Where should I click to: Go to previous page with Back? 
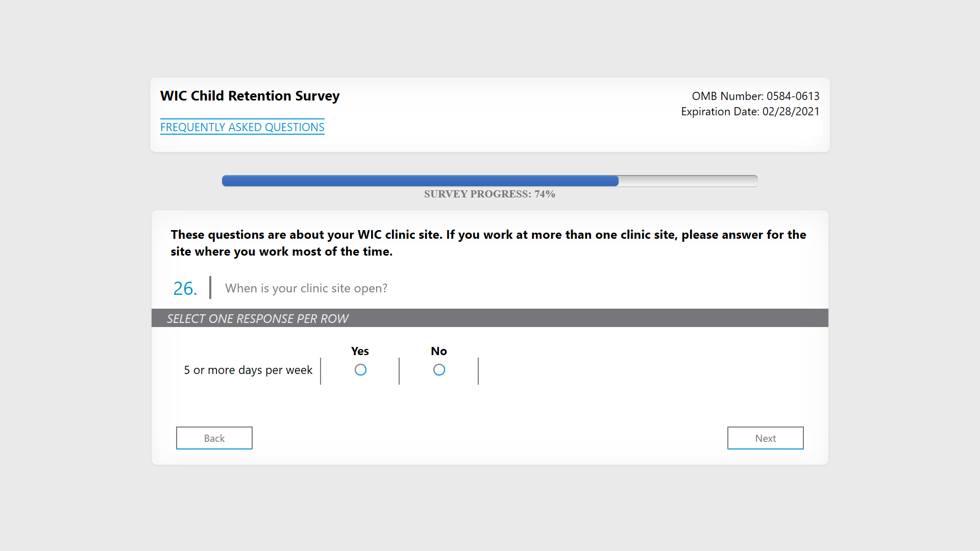tap(214, 438)
